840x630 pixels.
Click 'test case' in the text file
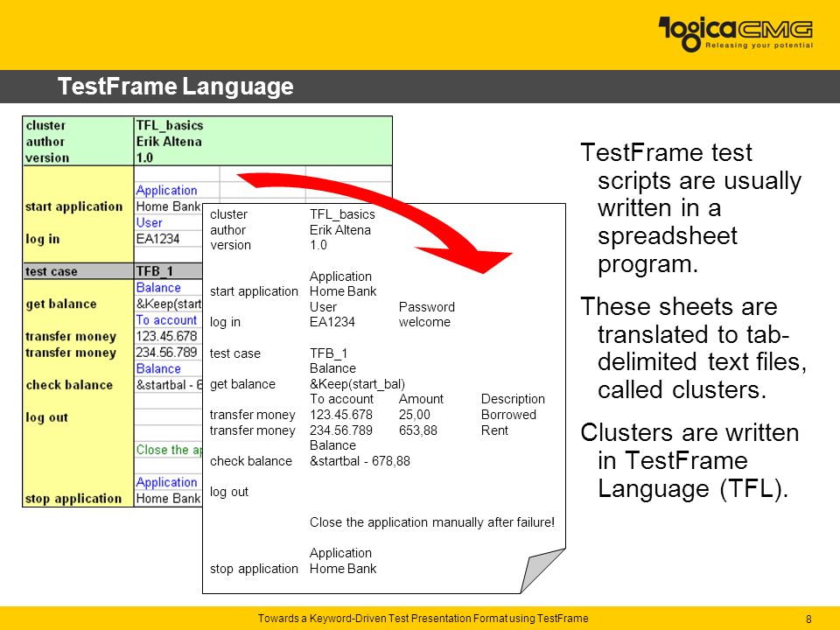[x=235, y=353]
